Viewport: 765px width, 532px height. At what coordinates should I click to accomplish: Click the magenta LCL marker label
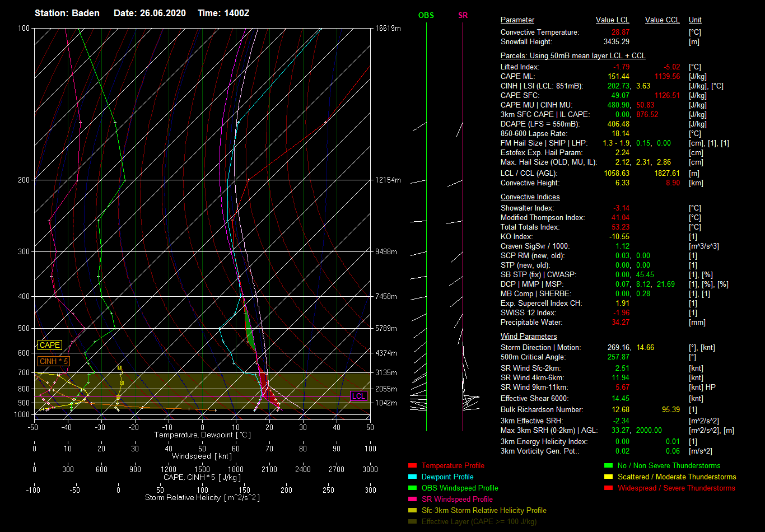tap(358, 396)
